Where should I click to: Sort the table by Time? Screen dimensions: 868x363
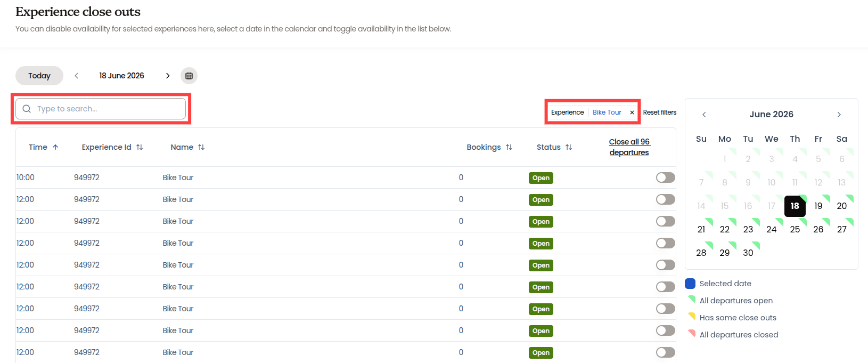tap(44, 147)
